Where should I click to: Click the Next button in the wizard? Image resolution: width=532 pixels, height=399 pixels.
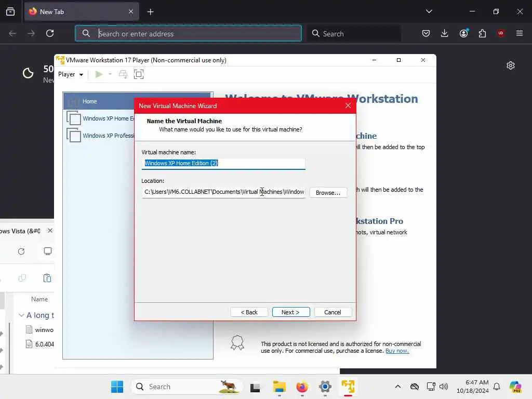point(291,312)
